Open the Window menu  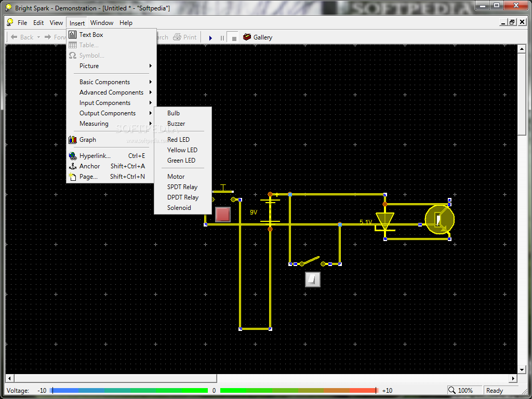click(102, 23)
